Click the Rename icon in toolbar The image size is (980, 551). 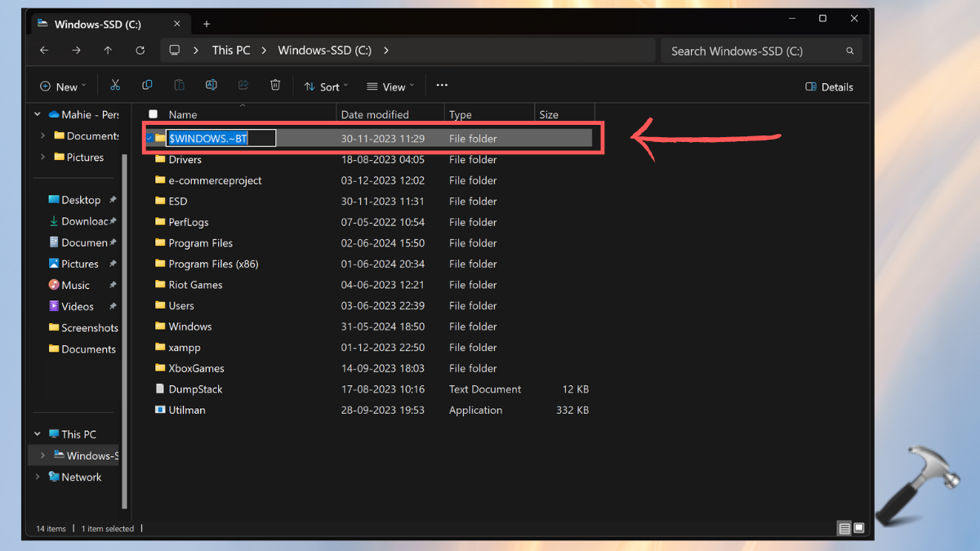point(212,86)
